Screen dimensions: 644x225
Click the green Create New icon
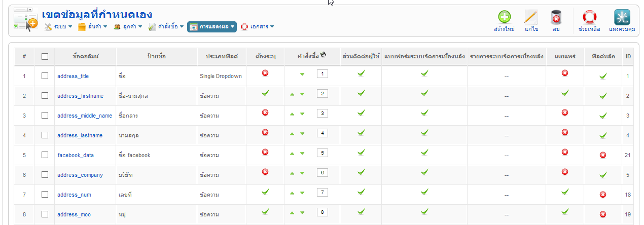(504, 18)
